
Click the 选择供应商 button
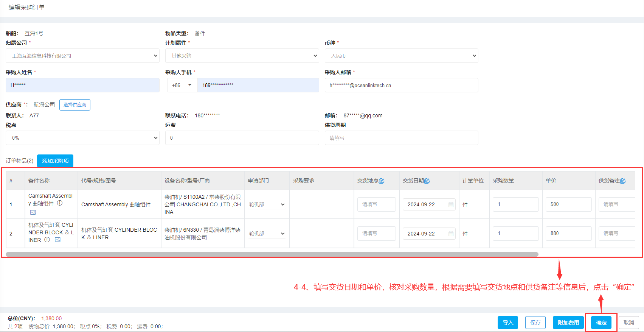click(x=75, y=105)
